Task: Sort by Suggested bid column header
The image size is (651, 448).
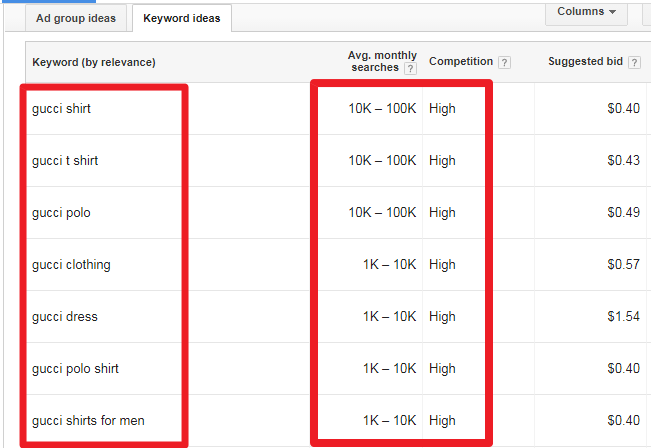Action: [x=585, y=61]
